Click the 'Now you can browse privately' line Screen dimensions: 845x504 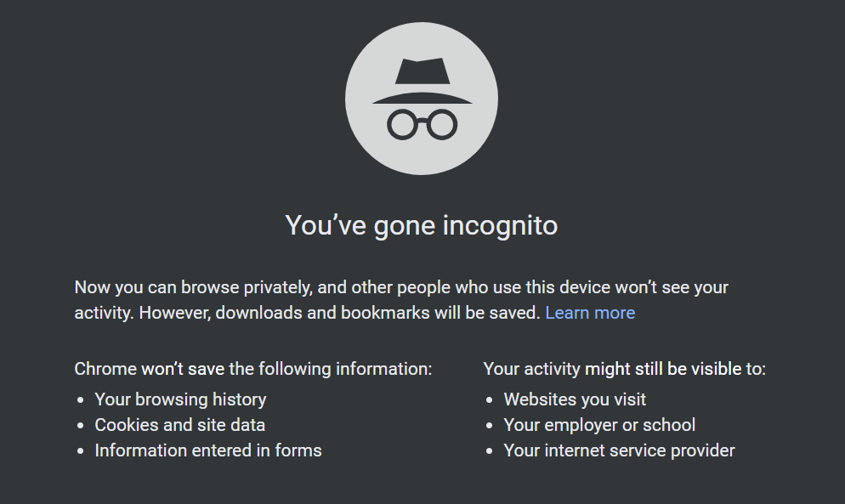click(x=401, y=287)
